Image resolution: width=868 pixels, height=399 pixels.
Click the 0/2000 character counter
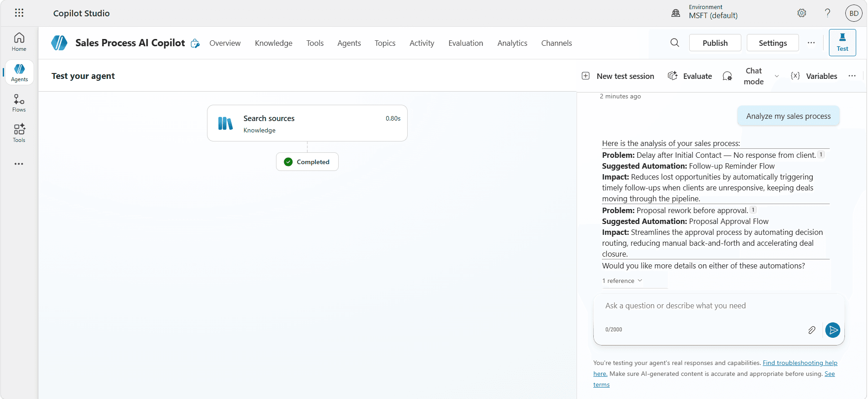tap(614, 330)
